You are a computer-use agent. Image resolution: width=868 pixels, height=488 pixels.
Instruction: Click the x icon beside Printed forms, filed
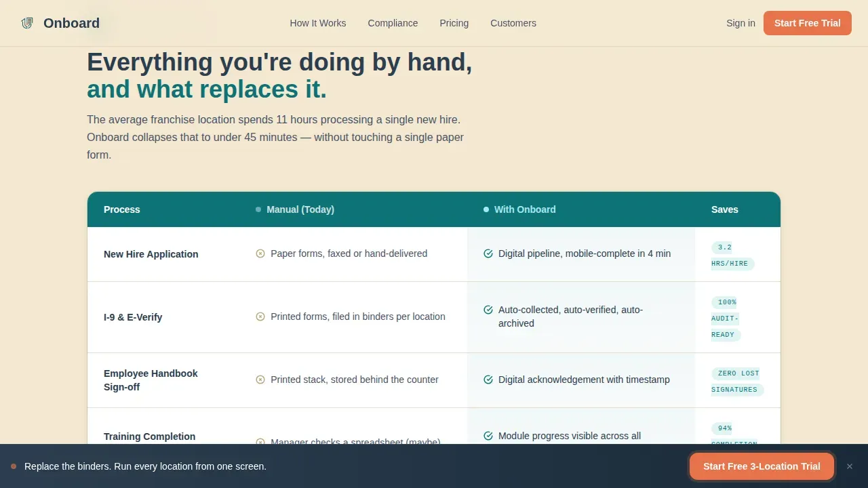[x=260, y=317]
